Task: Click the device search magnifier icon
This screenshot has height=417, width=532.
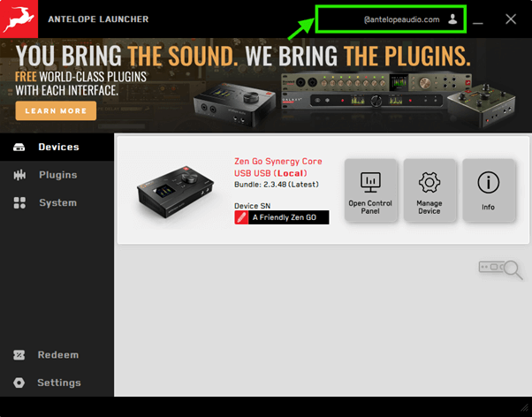Action: click(x=500, y=269)
